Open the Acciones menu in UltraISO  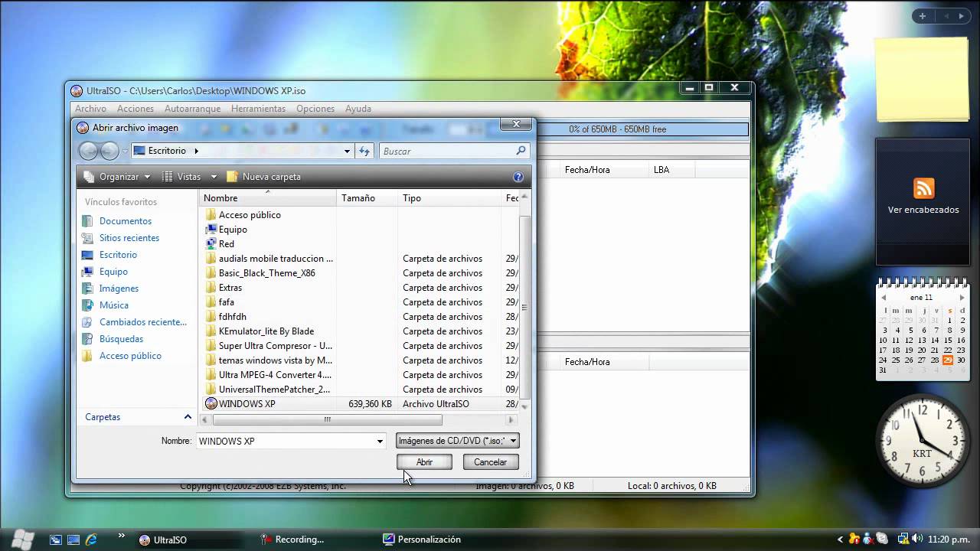(136, 109)
